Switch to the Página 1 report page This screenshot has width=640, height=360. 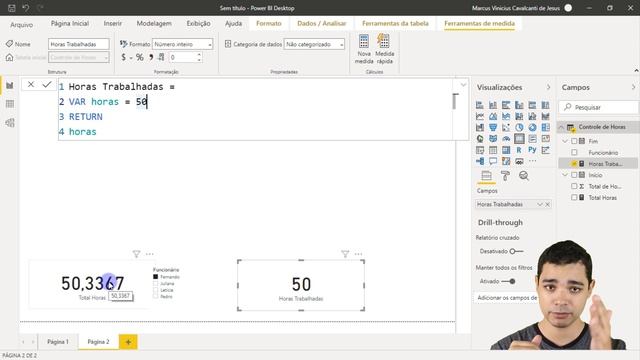[x=58, y=342]
